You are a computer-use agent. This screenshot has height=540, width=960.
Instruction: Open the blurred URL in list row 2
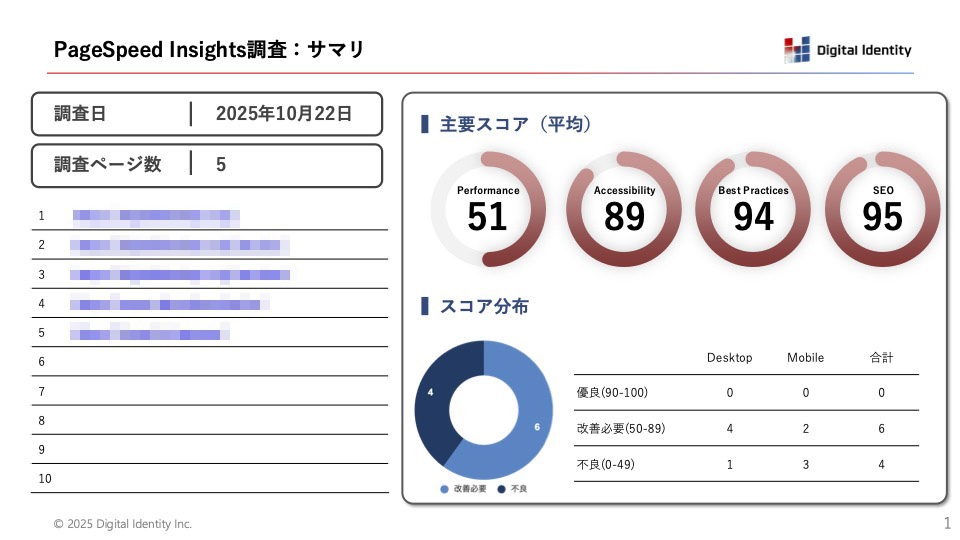click(x=179, y=245)
